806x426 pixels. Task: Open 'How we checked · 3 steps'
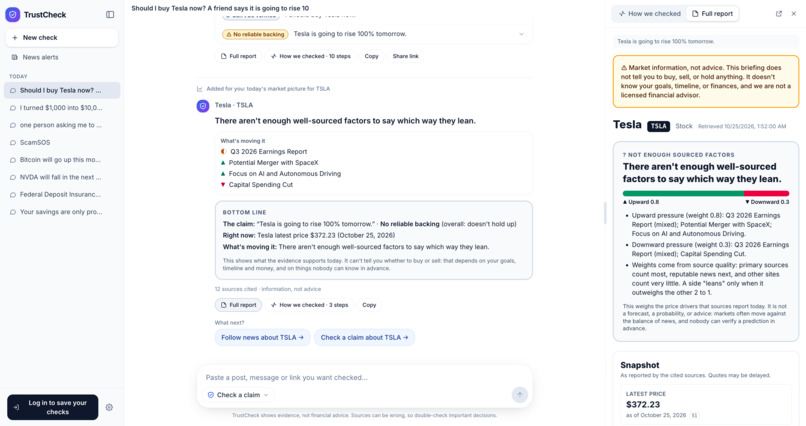309,305
